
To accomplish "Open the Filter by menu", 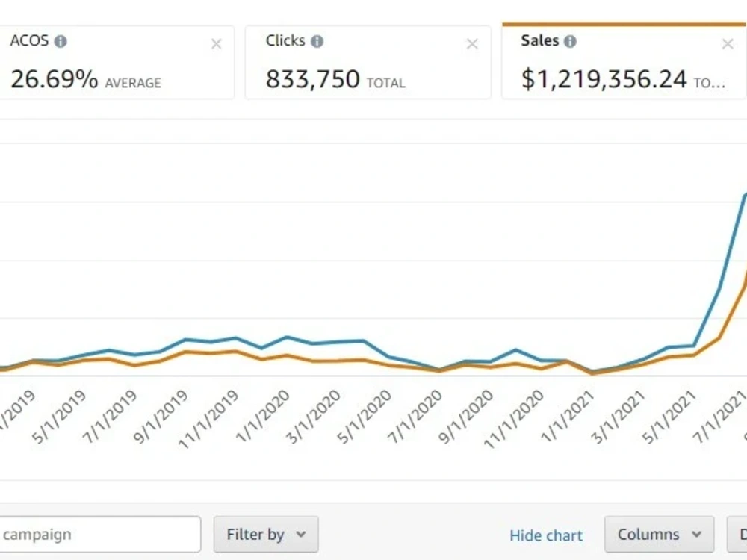I will [266, 534].
